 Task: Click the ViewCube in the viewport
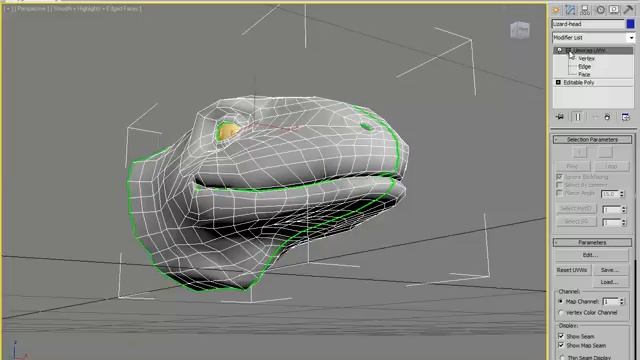pos(520,30)
